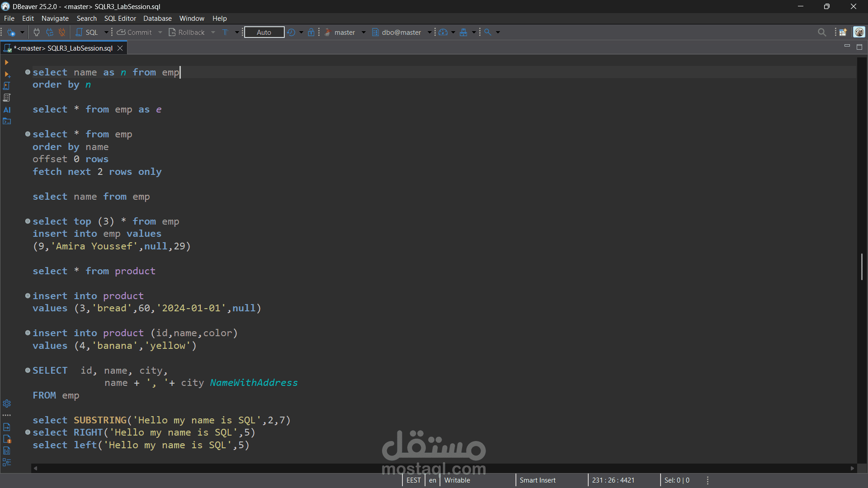Click the vertical scrollbar thumb
Viewport: 868px width, 488px height.
click(862, 267)
